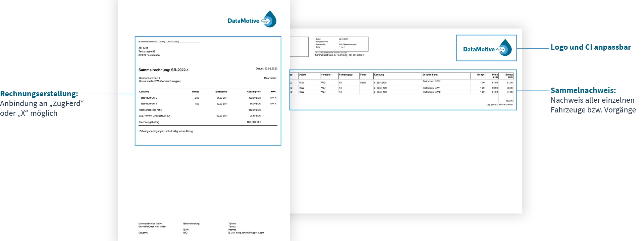Click the 'Betrag EUR' column header
This screenshot has width=644, height=241.
click(x=509, y=76)
